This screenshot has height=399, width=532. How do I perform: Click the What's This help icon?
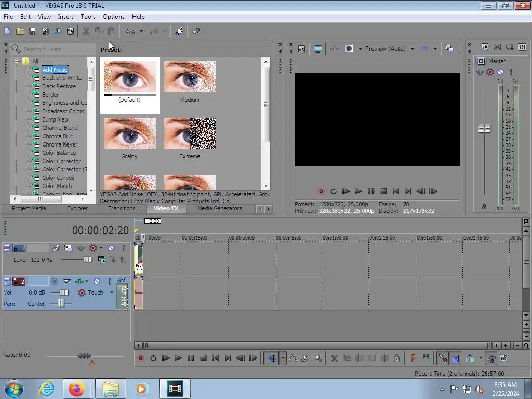196,32
